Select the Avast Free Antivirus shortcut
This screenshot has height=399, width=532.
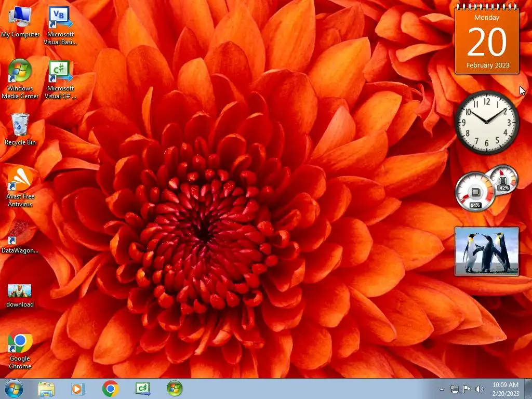coord(20,187)
